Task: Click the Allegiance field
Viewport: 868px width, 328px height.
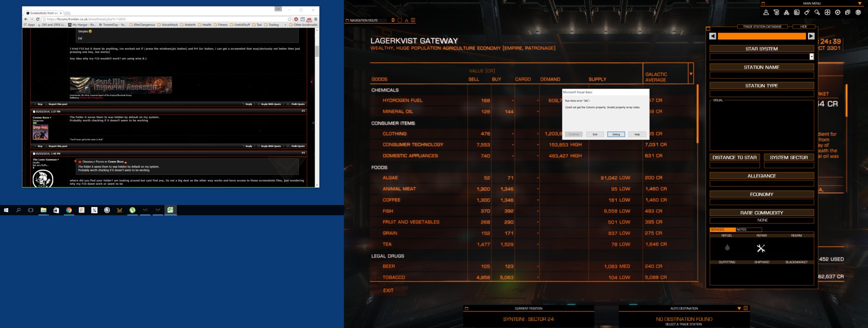Action: pyautogui.click(x=762, y=184)
